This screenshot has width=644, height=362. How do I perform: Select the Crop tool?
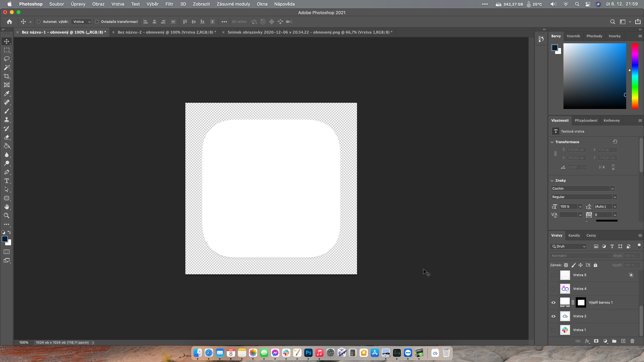pos(7,76)
